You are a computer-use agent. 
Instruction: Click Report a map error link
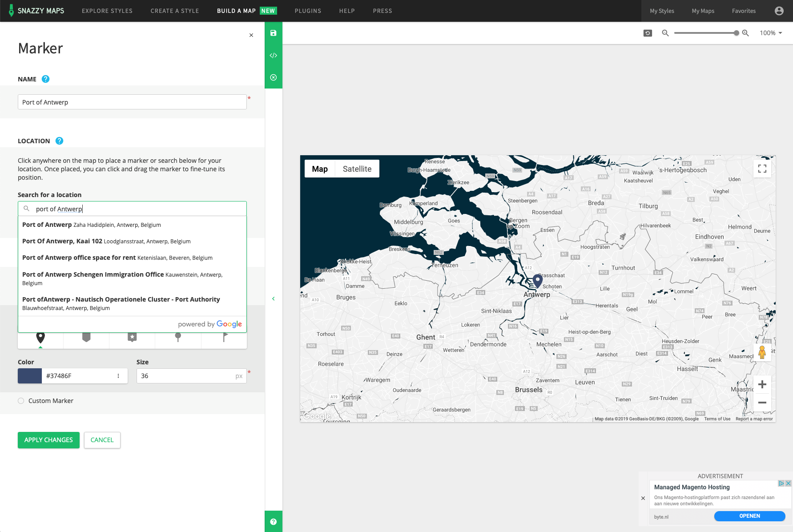click(754, 419)
